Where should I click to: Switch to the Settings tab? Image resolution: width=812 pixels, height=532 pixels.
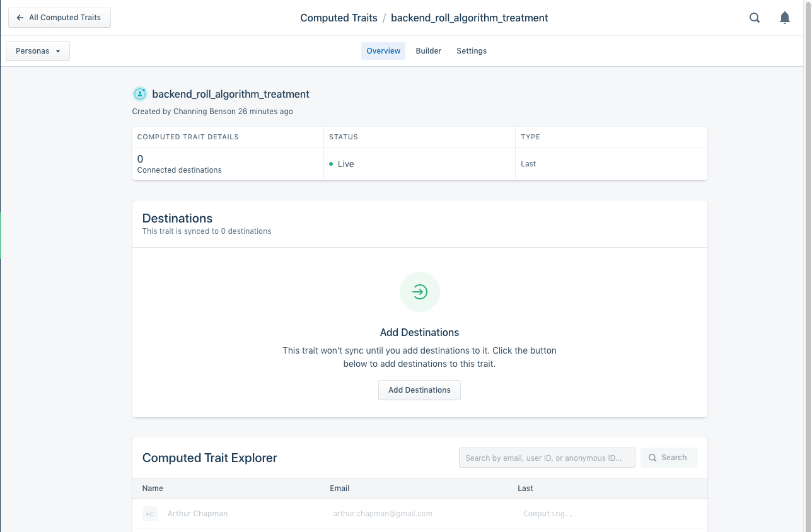[472, 51]
